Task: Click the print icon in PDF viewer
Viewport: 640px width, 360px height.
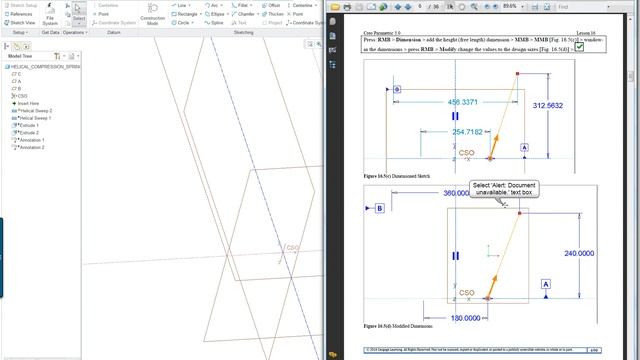Action: [347, 7]
